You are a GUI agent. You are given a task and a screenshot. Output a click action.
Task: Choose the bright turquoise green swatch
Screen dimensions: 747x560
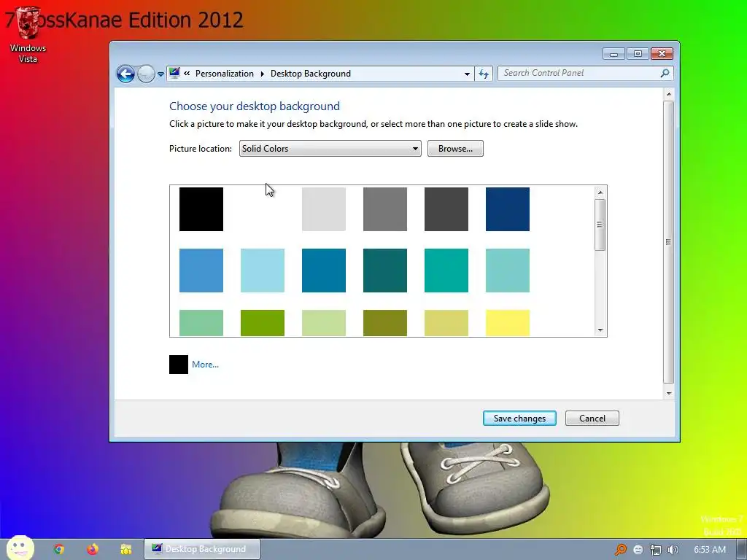[446, 271]
